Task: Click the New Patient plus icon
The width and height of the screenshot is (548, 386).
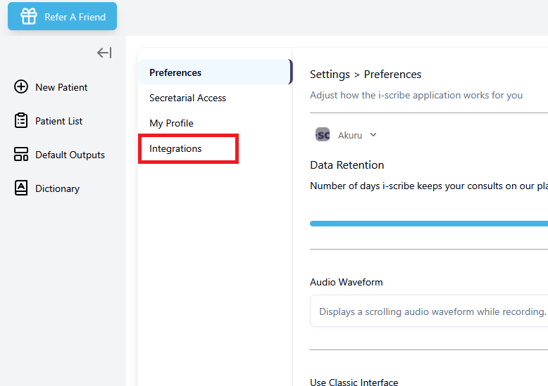Action: (x=21, y=87)
